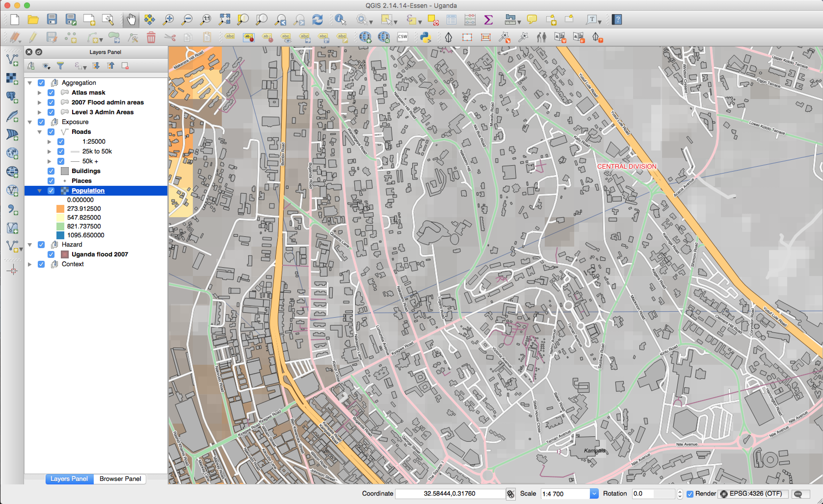Click Add Raster Layer sidebar icon
The width and height of the screenshot is (823, 504).
pos(12,78)
